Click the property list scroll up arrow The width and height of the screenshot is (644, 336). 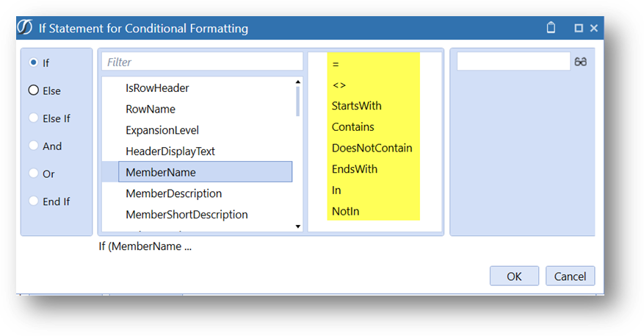[x=298, y=82]
